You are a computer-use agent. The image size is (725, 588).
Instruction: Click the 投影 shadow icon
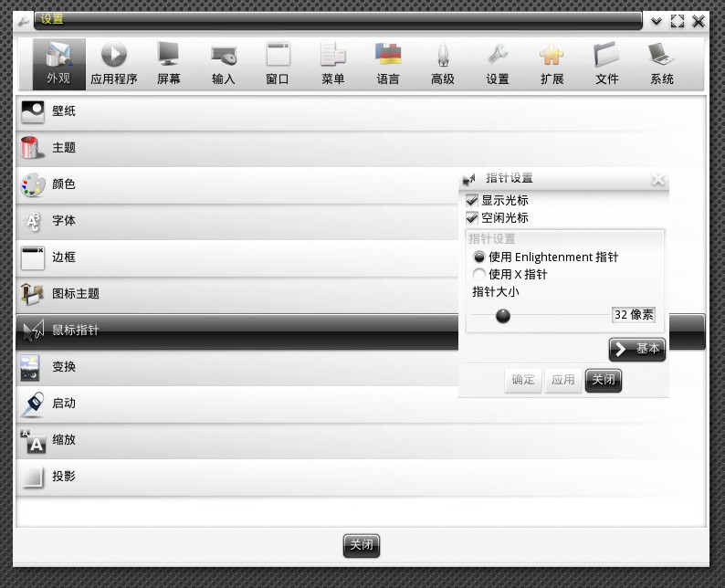[33, 477]
